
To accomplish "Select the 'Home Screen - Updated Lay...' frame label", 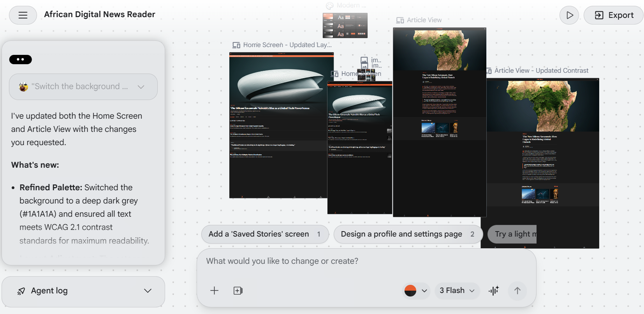I will point(287,45).
